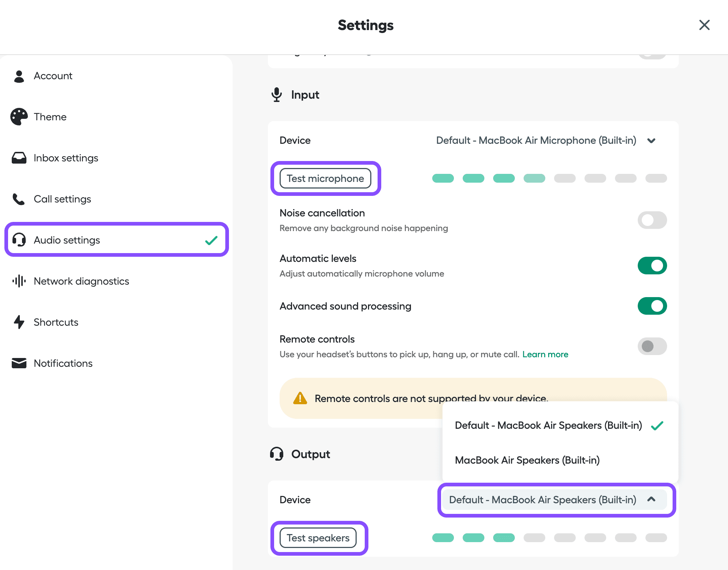
Task: Click the Notifications envelope icon
Action: point(18,363)
